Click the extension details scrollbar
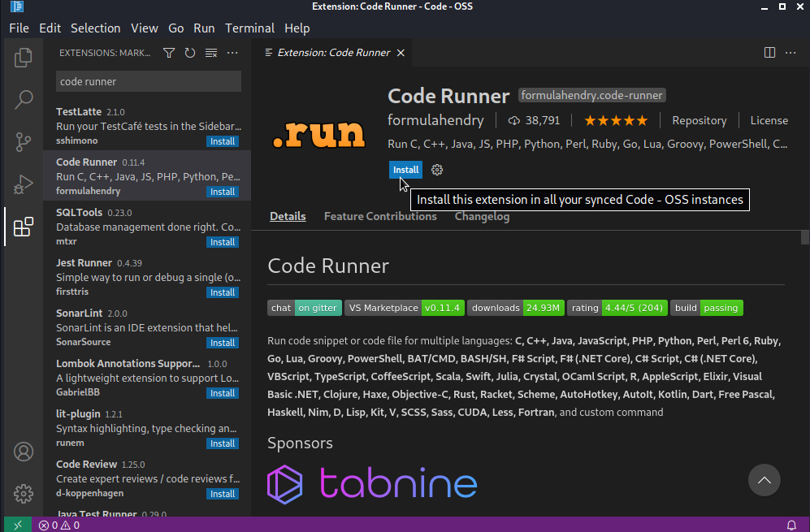This screenshot has width=810, height=532. (805, 238)
